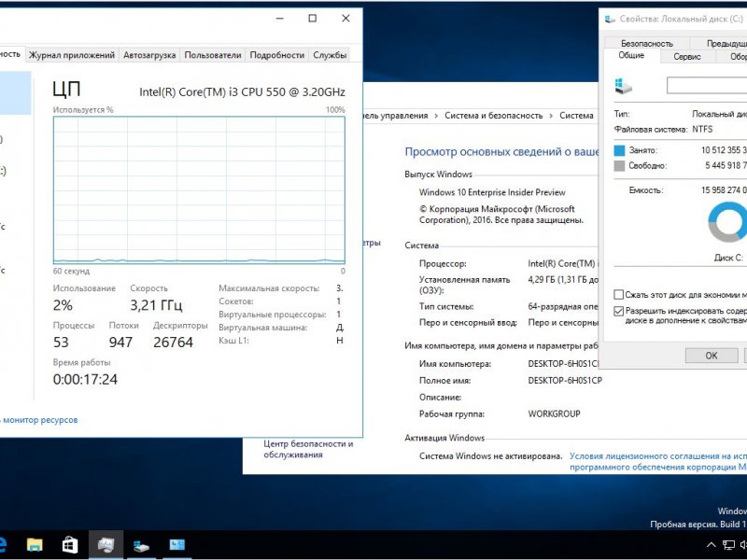
Task: Expand breadcrumb arrow before 'Система'
Action: (551, 116)
